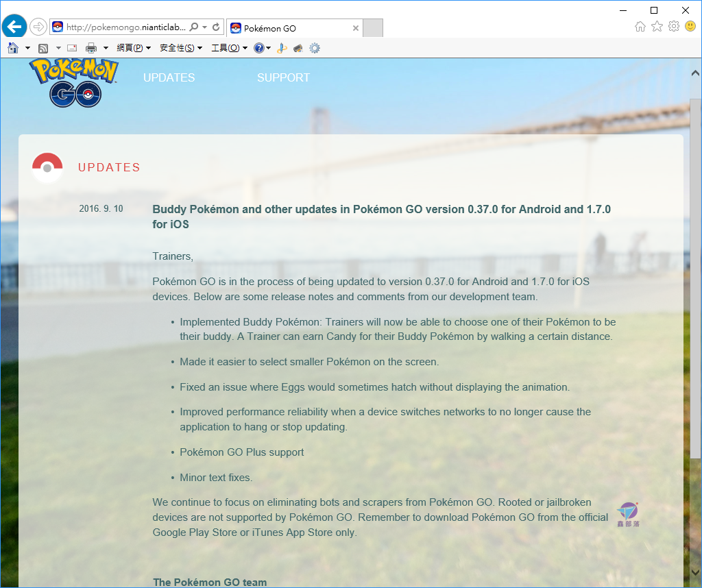Click the blue gear icon in command bar
702x588 pixels.
click(x=315, y=48)
